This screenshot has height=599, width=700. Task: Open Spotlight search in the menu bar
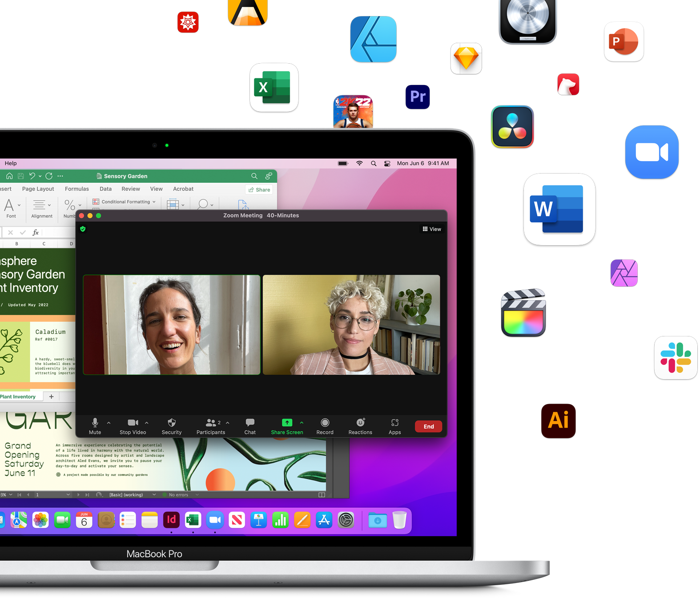pyautogui.click(x=374, y=163)
